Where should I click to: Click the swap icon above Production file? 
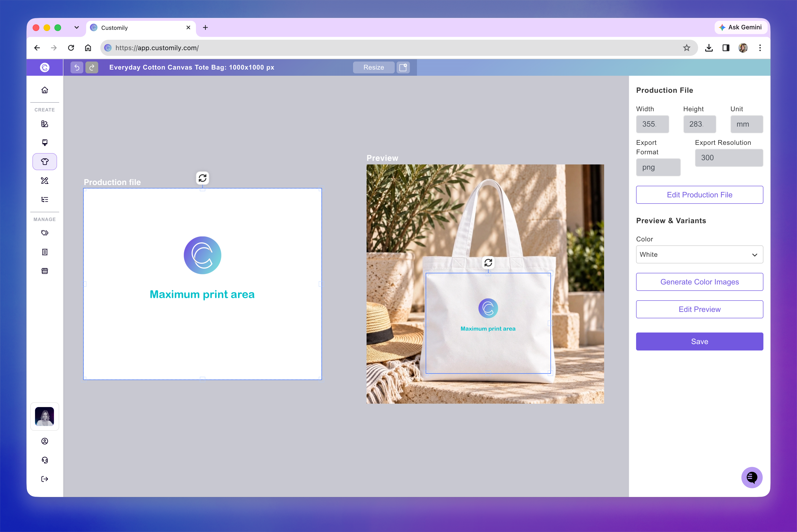(203, 178)
